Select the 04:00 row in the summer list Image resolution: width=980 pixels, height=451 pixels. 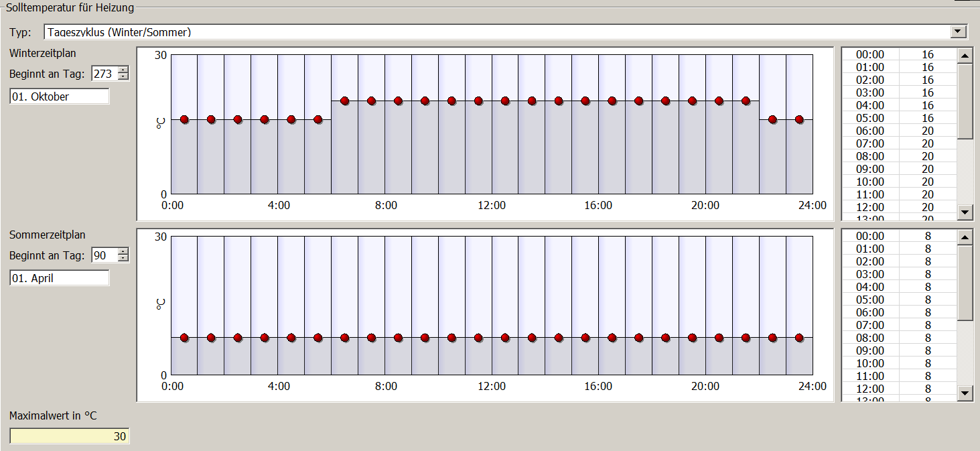point(899,287)
